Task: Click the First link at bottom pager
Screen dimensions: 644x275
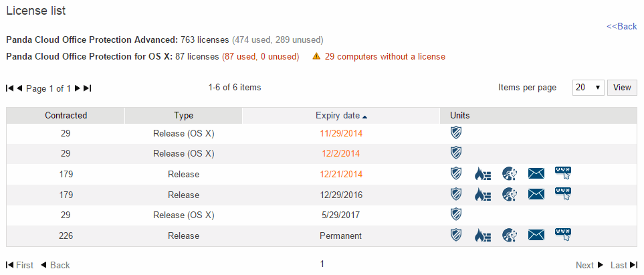Action: point(20,265)
